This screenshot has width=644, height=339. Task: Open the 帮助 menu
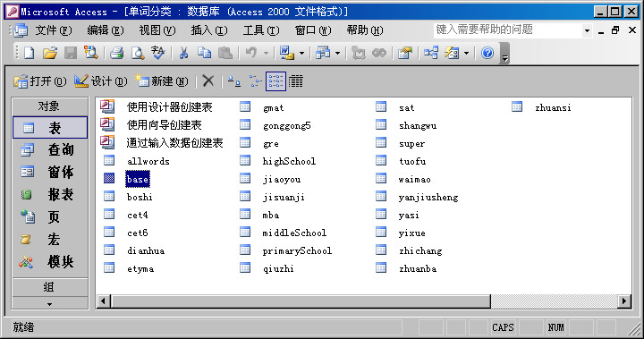click(x=365, y=30)
